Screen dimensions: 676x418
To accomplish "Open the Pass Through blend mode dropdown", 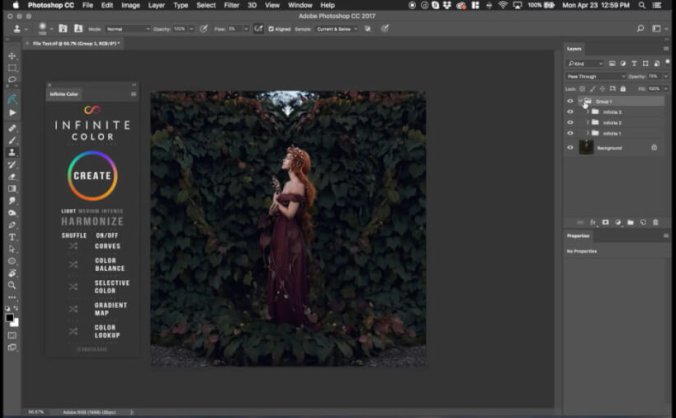I will pos(596,76).
